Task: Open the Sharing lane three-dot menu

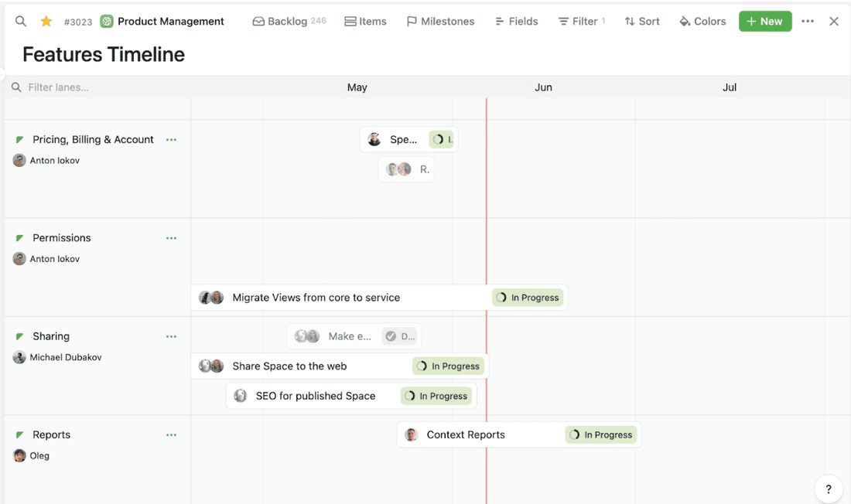Action: coord(171,336)
